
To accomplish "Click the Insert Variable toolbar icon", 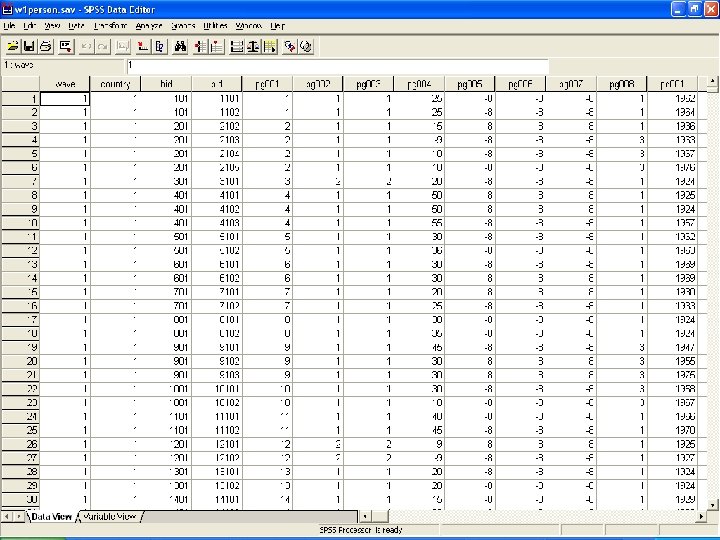I will click(x=217, y=46).
